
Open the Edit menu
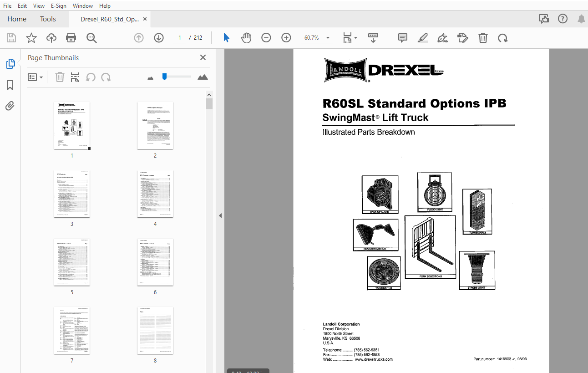coord(22,6)
